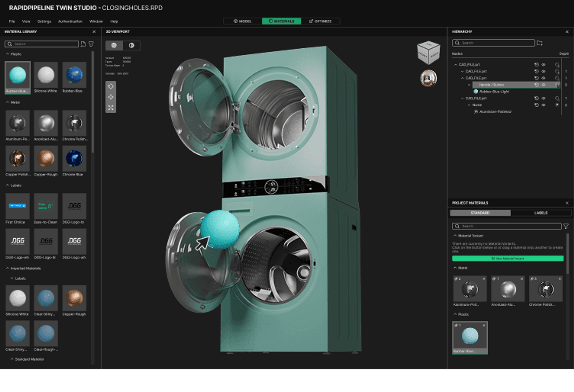Toggle visibility of Handle / Button node

click(543, 85)
